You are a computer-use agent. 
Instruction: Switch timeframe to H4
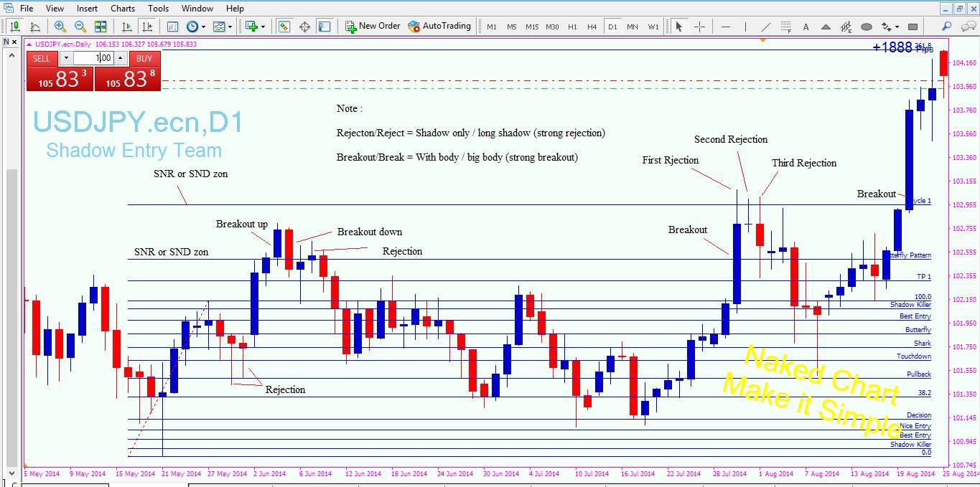(592, 27)
